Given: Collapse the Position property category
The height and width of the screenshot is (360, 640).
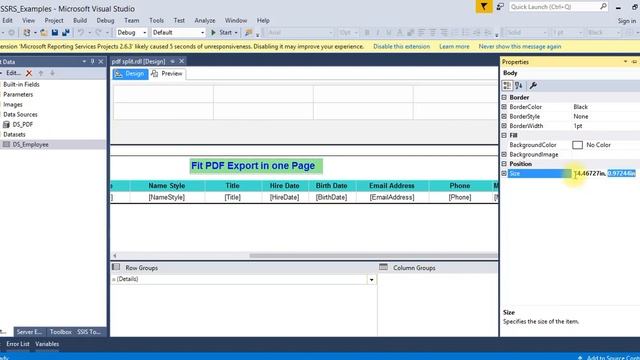Looking at the screenshot, I should coord(504,164).
